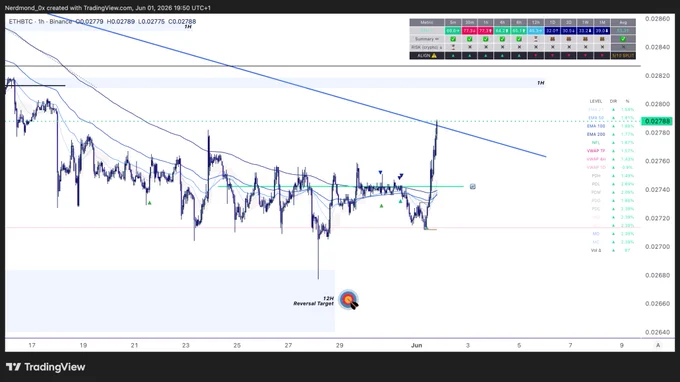Click the '17' date axis label
The width and height of the screenshot is (680, 382).
32,345
